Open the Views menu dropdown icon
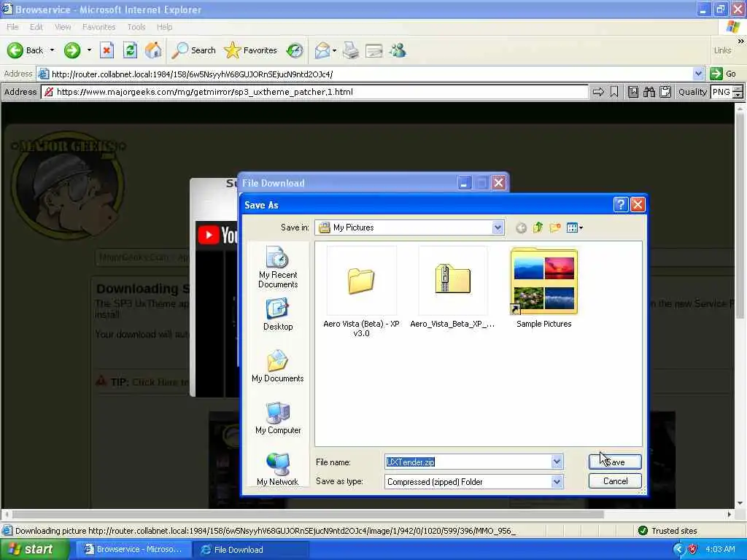The width and height of the screenshot is (747, 560). [x=575, y=227]
